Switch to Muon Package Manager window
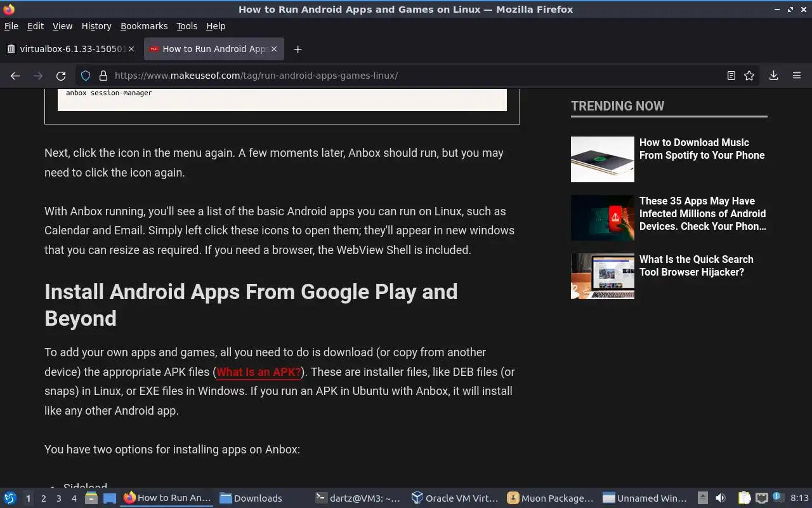 (550, 498)
